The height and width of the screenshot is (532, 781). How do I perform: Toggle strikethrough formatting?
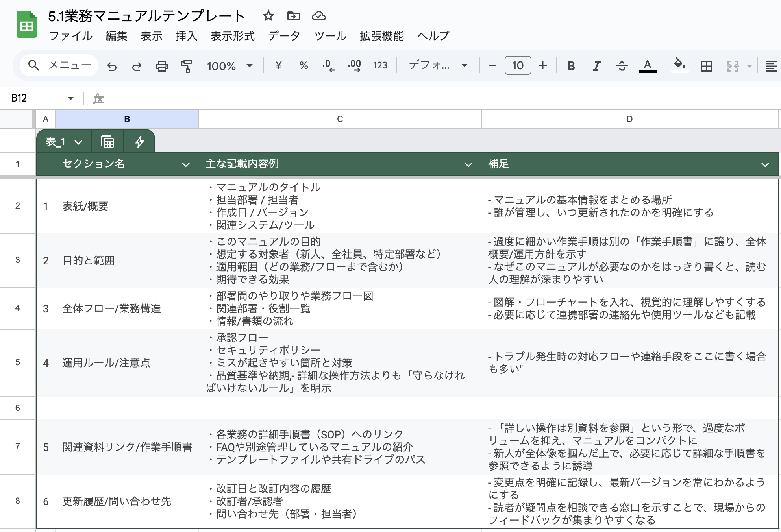coord(622,66)
